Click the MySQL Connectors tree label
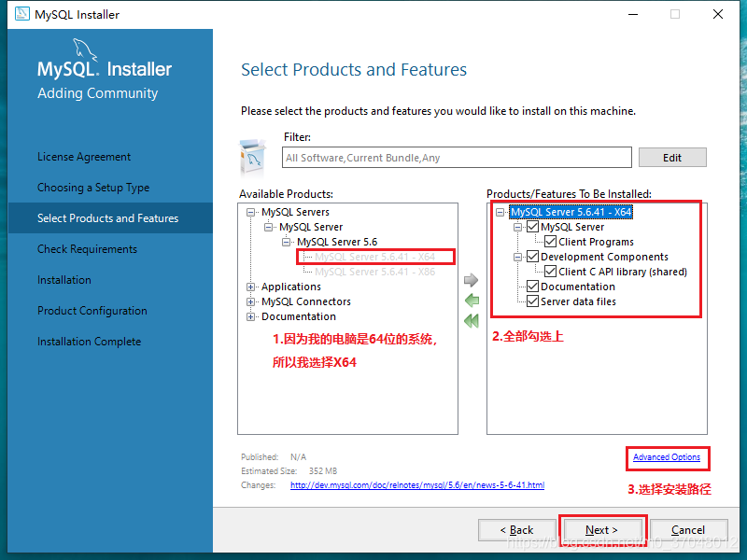 (x=306, y=301)
